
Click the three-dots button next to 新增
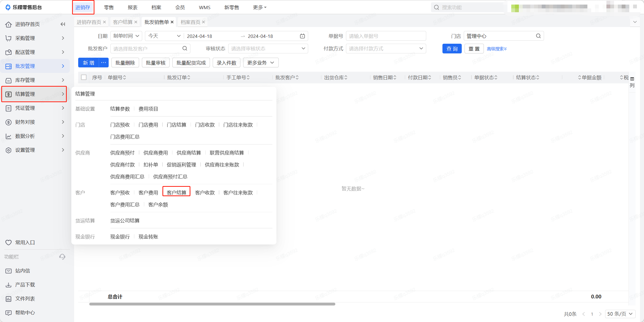coord(104,63)
